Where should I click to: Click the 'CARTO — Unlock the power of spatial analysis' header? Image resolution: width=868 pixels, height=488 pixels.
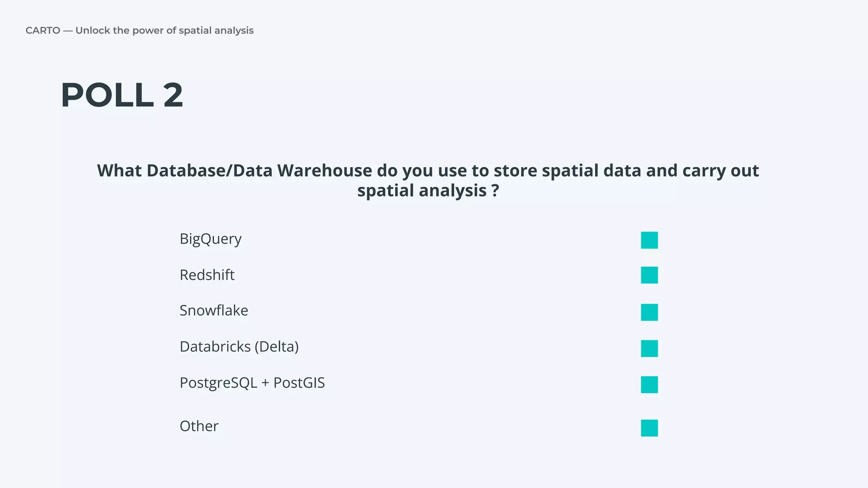139,30
